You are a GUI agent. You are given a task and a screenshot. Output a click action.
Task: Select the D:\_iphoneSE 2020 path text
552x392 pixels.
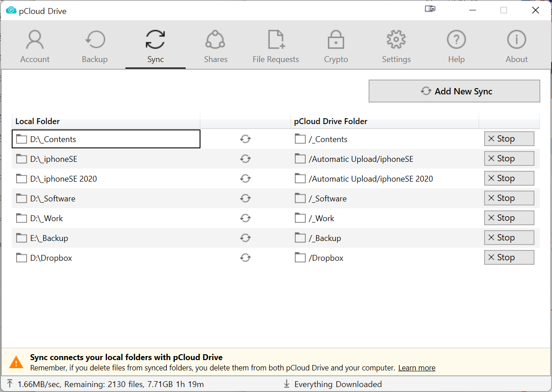63,179
